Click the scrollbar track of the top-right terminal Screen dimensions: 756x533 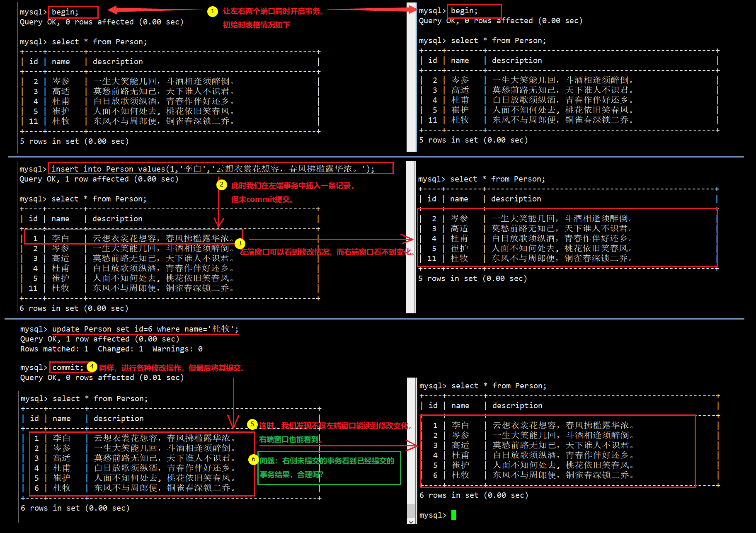pos(411,77)
